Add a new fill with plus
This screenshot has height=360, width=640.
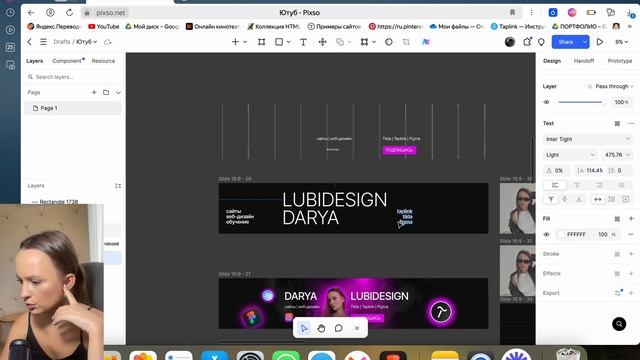pos(631,219)
